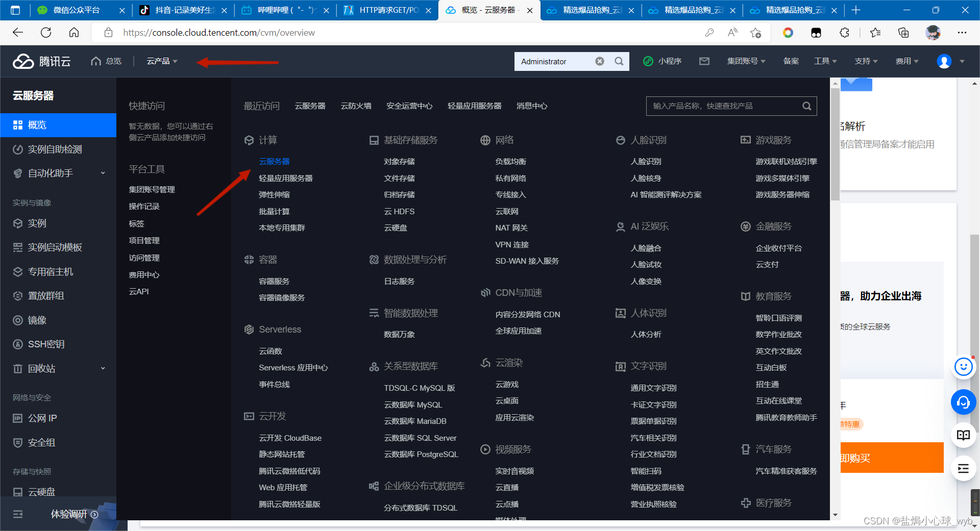
Task: Go back with browser back arrow
Action: click(18, 33)
